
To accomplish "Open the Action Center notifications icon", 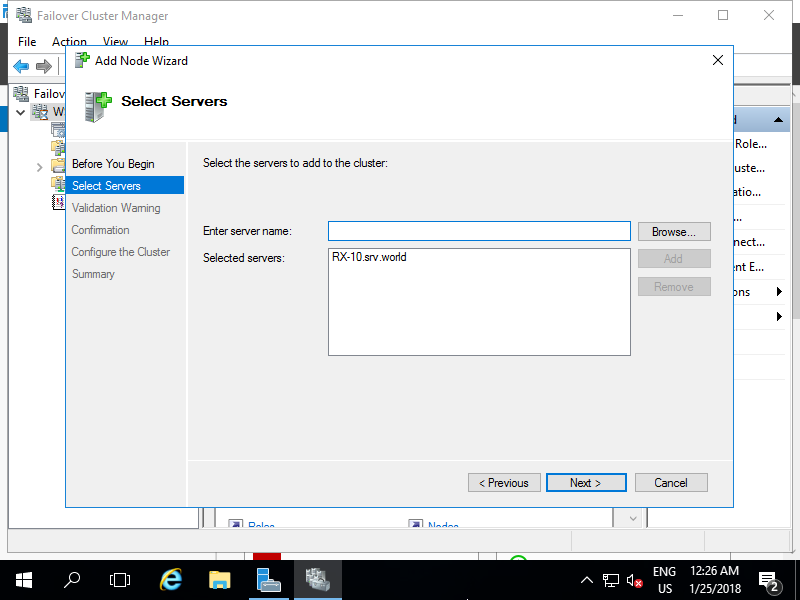I will click(x=769, y=580).
